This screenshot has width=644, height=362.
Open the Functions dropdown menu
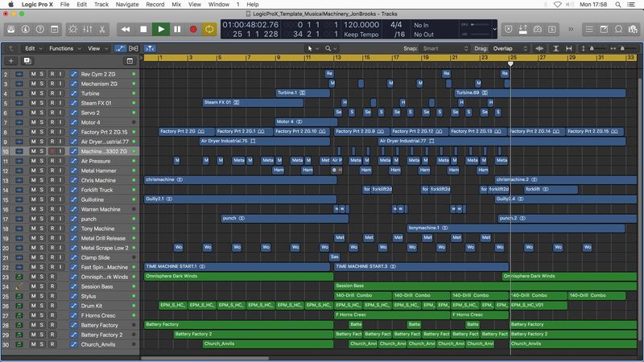pos(65,48)
